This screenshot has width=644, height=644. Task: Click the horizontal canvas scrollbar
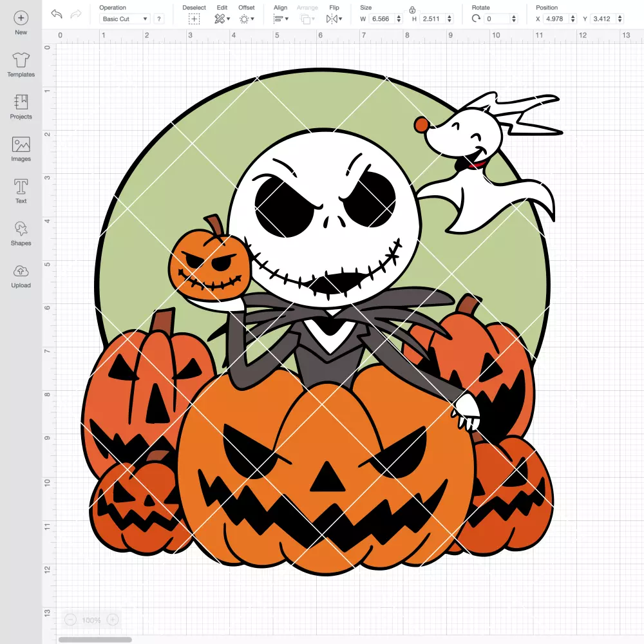pyautogui.click(x=95, y=639)
